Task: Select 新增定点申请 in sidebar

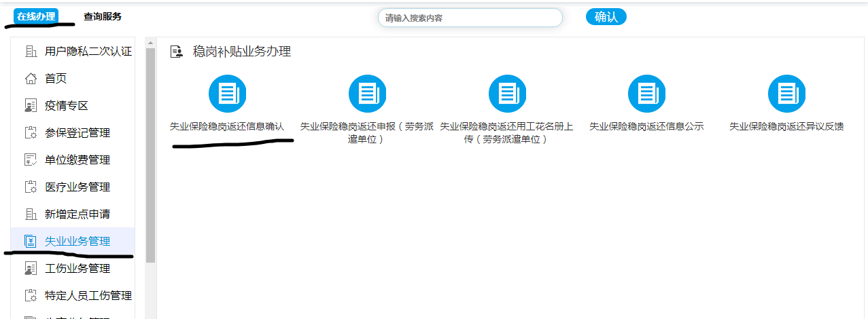Action: click(77, 214)
